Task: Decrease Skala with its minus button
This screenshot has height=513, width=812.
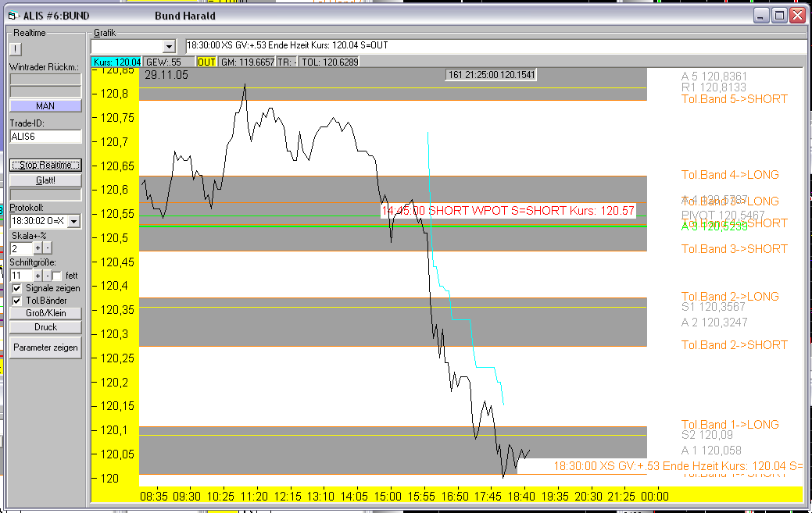Action: click(48, 248)
